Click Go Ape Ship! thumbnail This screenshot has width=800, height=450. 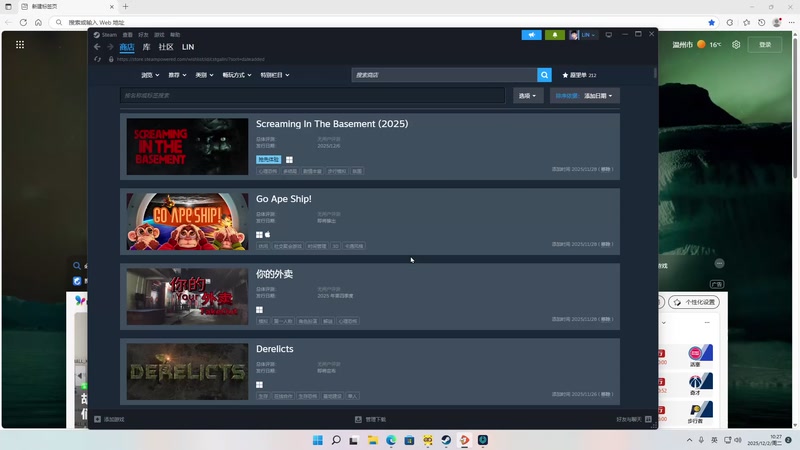[x=187, y=221]
